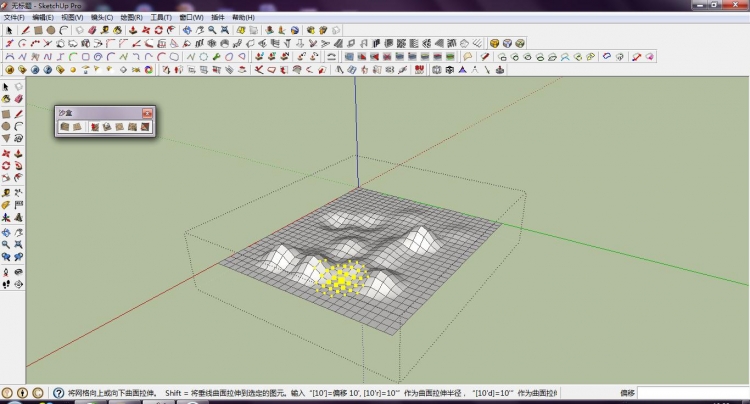Click the green wrench icon in the third toolbar row
This screenshot has height=404, width=750.
[x=216, y=57]
